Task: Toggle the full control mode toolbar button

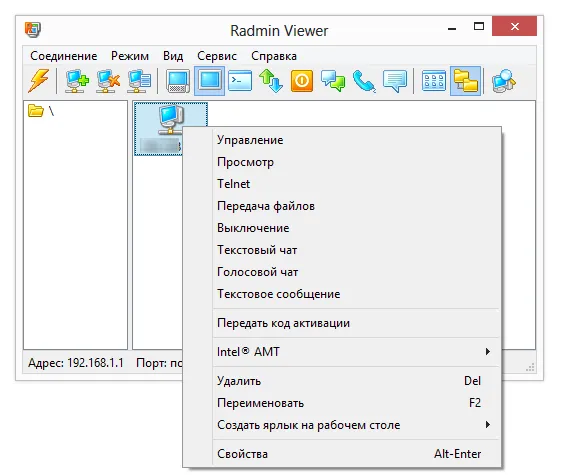Action: [178, 81]
